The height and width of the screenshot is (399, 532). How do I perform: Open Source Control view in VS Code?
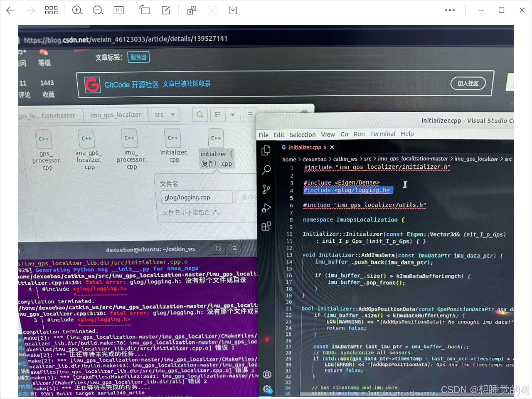[x=266, y=189]
